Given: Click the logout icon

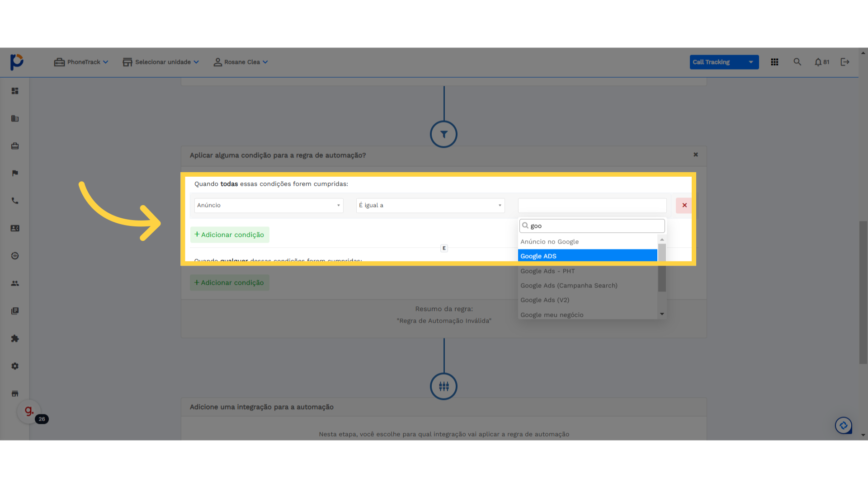Looking at the screenshot, I should (845, 62).
